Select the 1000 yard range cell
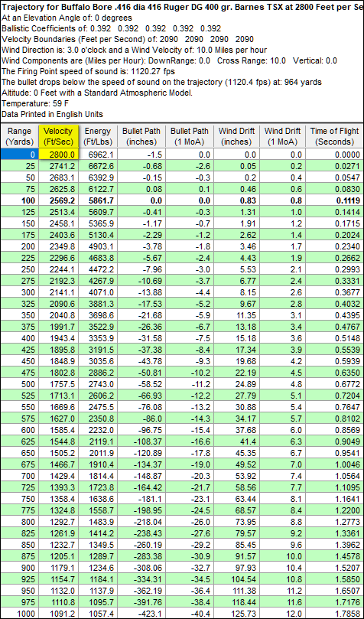Screen dimensions: 364x619 point(19,614)
